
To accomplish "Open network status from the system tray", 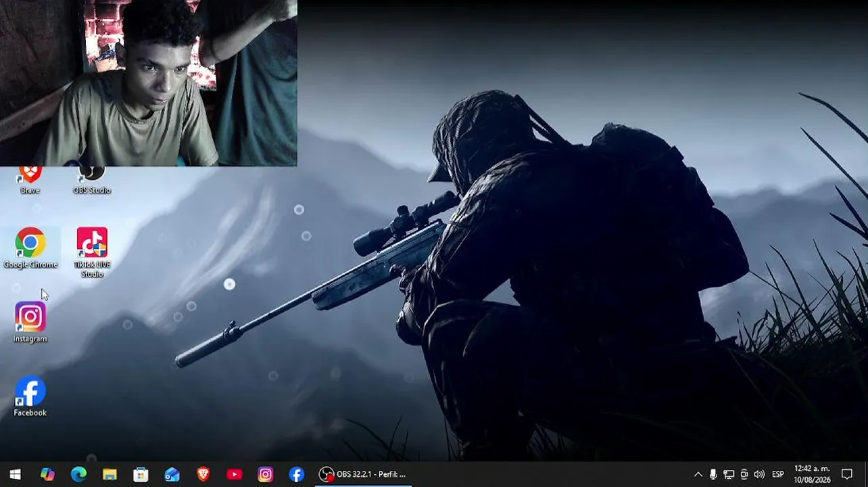I will coord(729,474).
